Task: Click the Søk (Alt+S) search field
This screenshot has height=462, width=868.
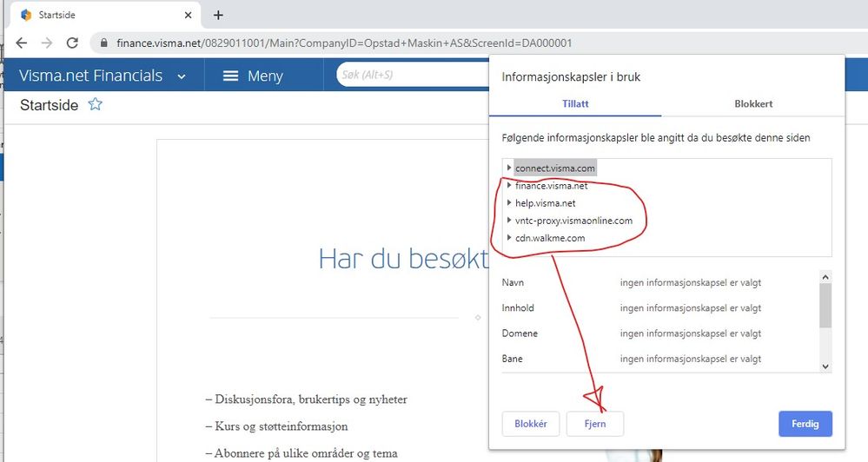Action: point(413,75)
